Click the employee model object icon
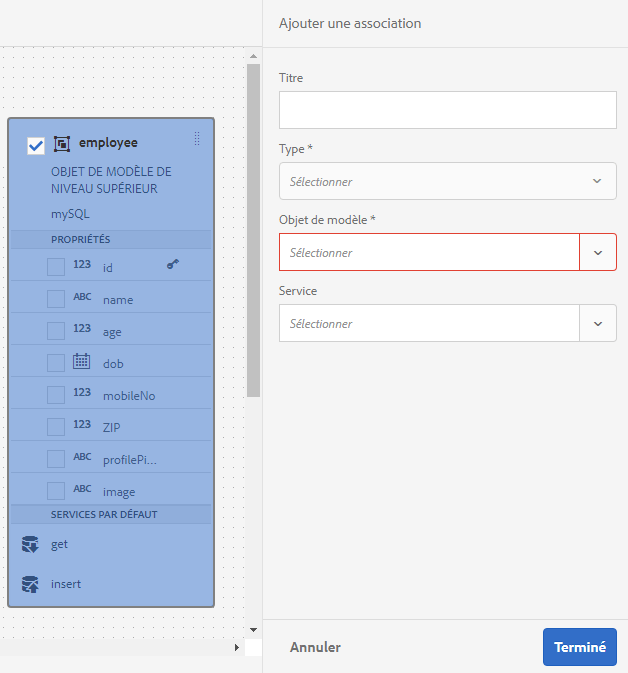Viewport: 628px width, 673px height. tap(62, 144)
